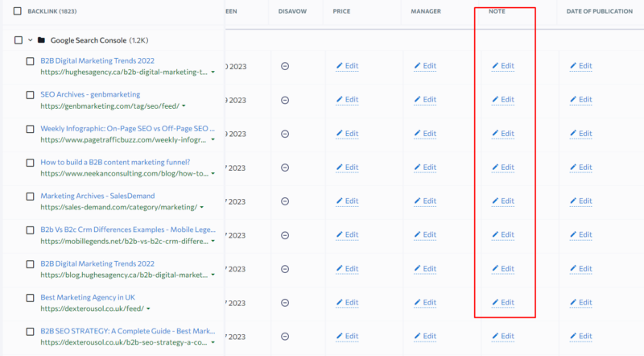Sort by BACKLINK column header
This screenshot has width=644, height=356.
tap(52, 11)
